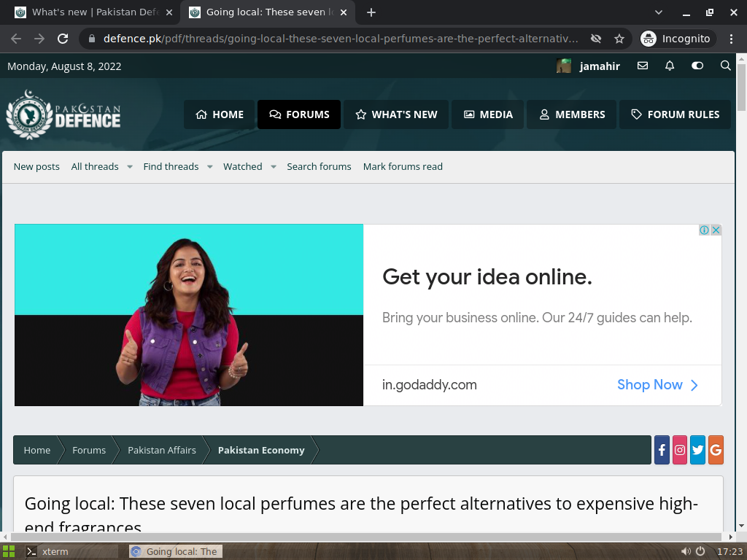Click the padlock site info icon

coord(92,39)
